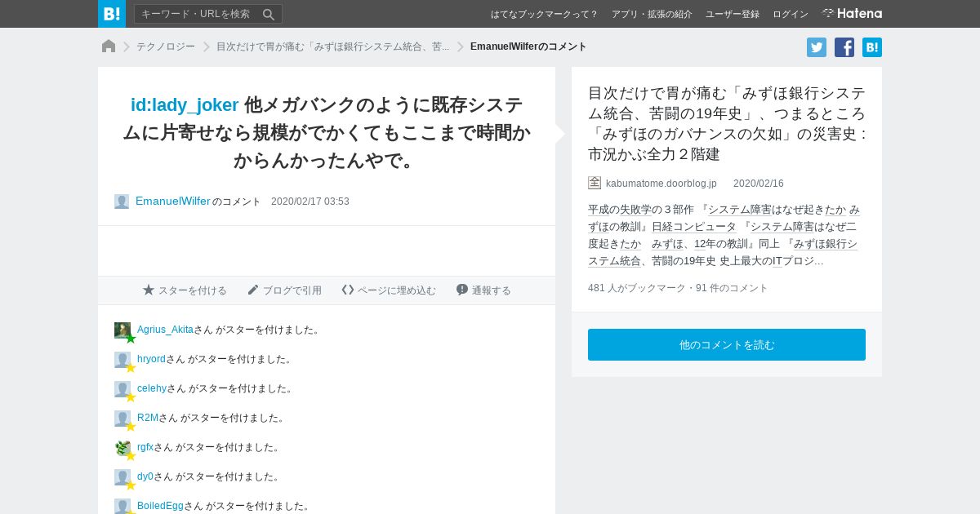Open kabumatome.doorblog.jp domain link

(x=661, y=184)
